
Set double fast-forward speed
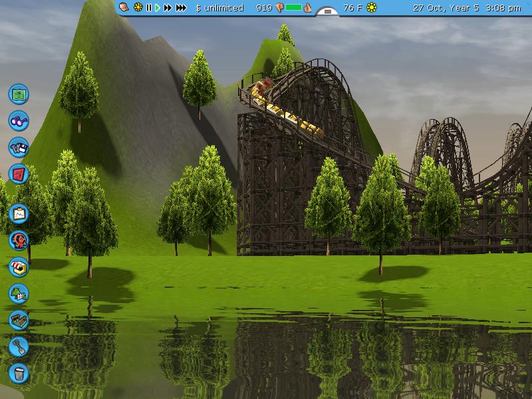click(x=168, y=7)
